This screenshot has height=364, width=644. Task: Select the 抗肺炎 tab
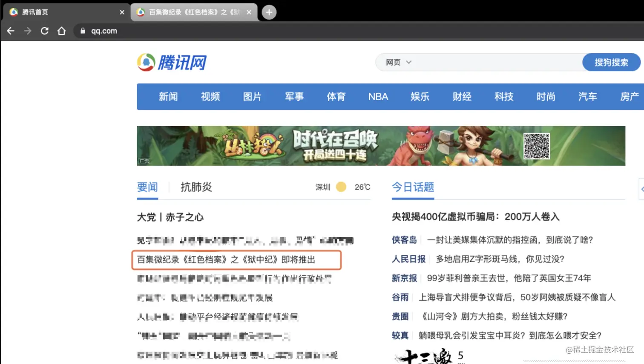(x=196, y=187)
